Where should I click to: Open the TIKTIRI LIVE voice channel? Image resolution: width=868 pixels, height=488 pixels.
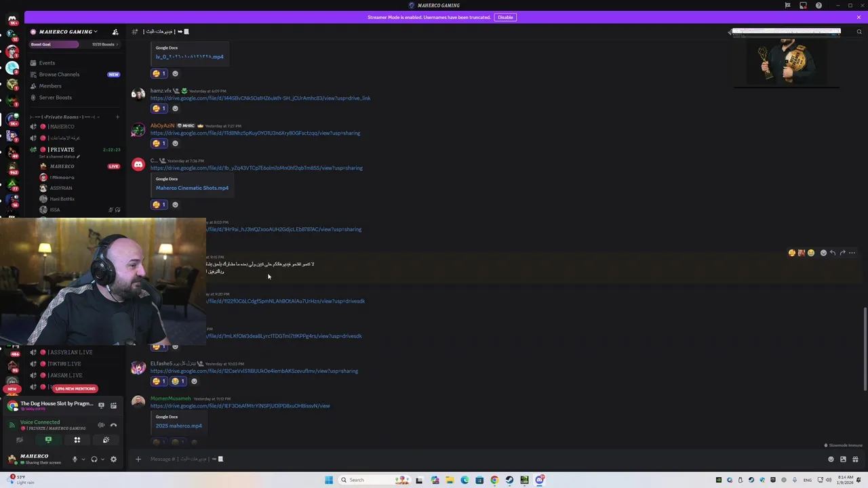pos(64,364)
